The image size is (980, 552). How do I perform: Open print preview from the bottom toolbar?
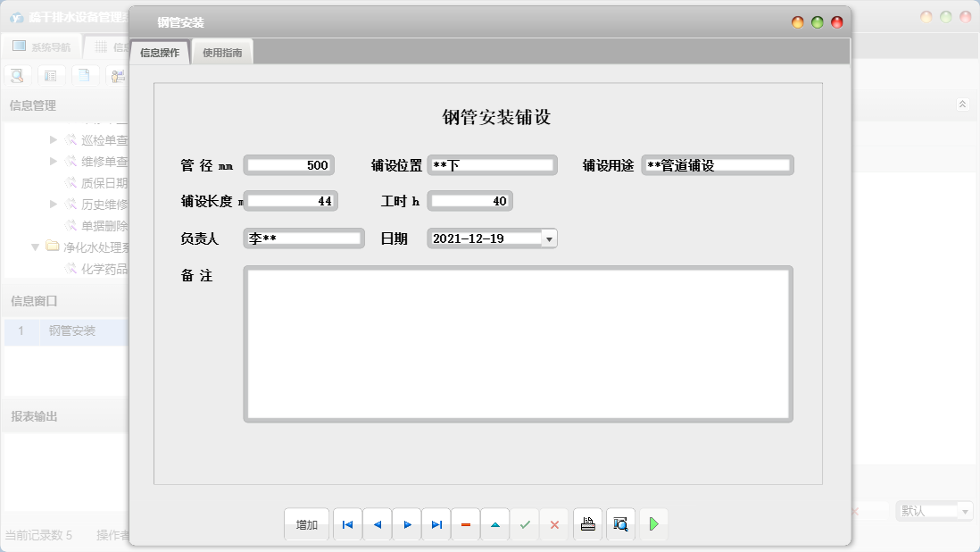[x=620, y=524]
